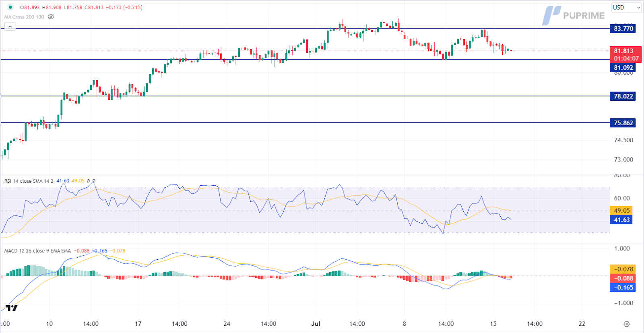Click the date label 22 on the time axis
The width and height of the screenshot is (644, 333).
click(582, 324)
